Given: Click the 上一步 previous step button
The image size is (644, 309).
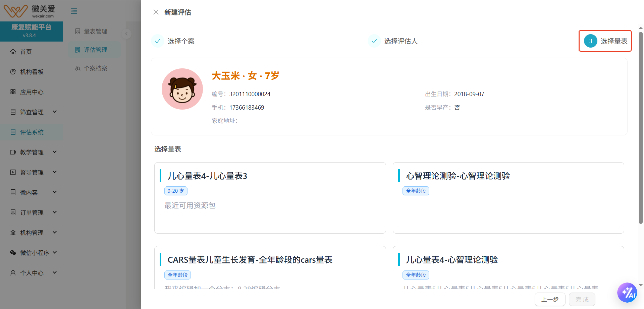Looking at the screenshot, I should point(550,299).
